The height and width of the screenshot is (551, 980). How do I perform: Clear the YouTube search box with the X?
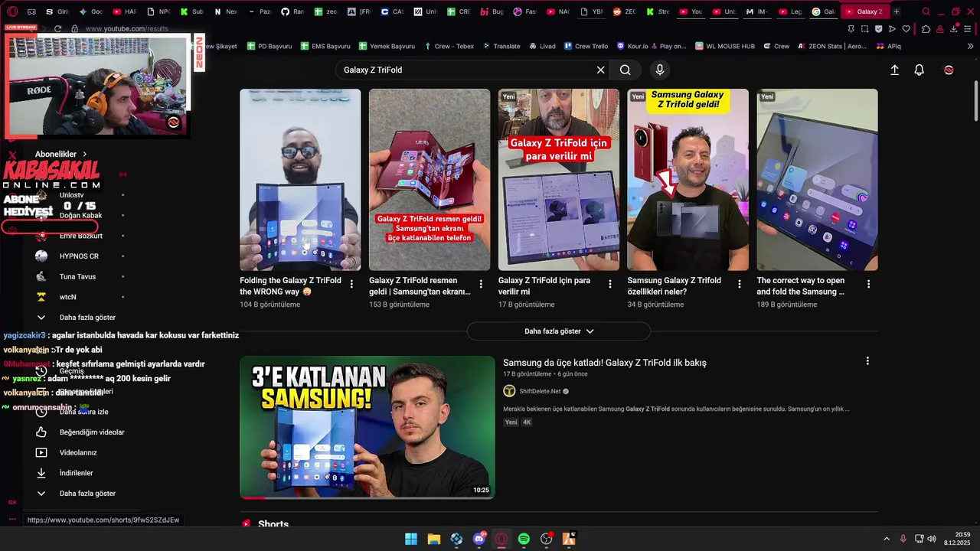pyautogui.click(x=600, y=70)
